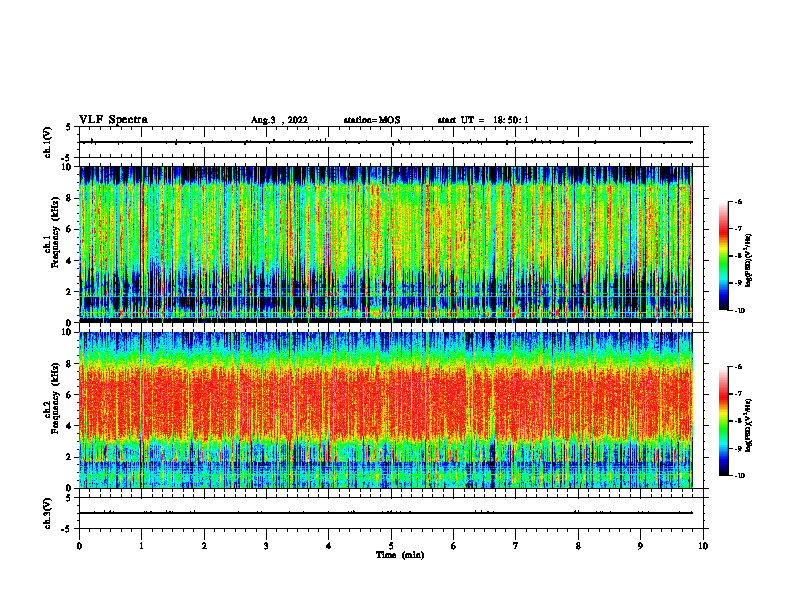Click the ch.1 voltage waveform trace

tap(386, 142)
